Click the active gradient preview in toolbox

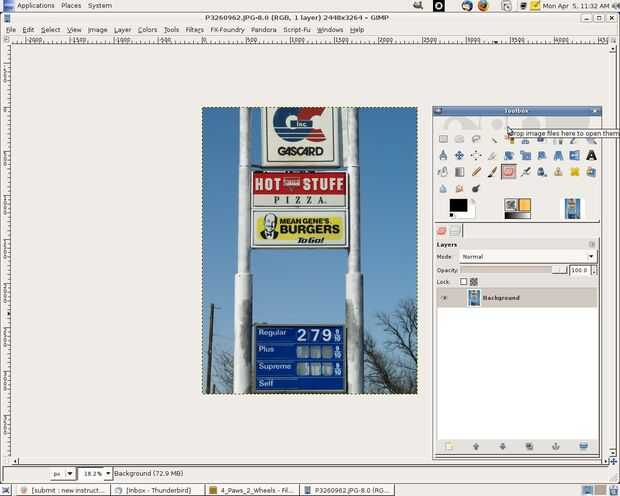coord(517,216)
